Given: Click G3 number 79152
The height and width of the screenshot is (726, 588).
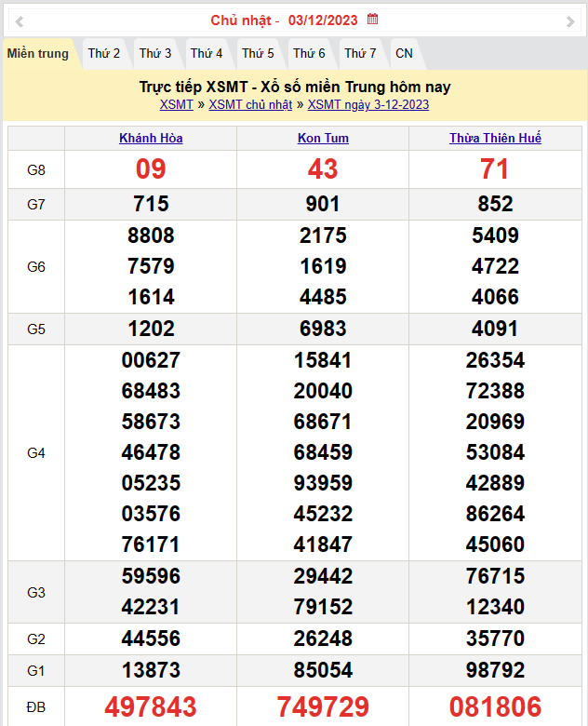Looking at the screenshot, I should (x=323, y=607).
